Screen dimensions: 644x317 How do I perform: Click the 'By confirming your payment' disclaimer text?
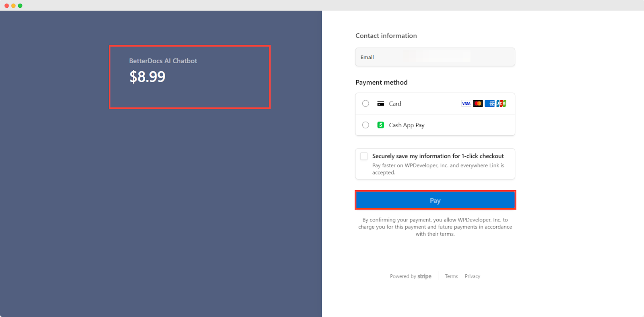pos(435,227)
